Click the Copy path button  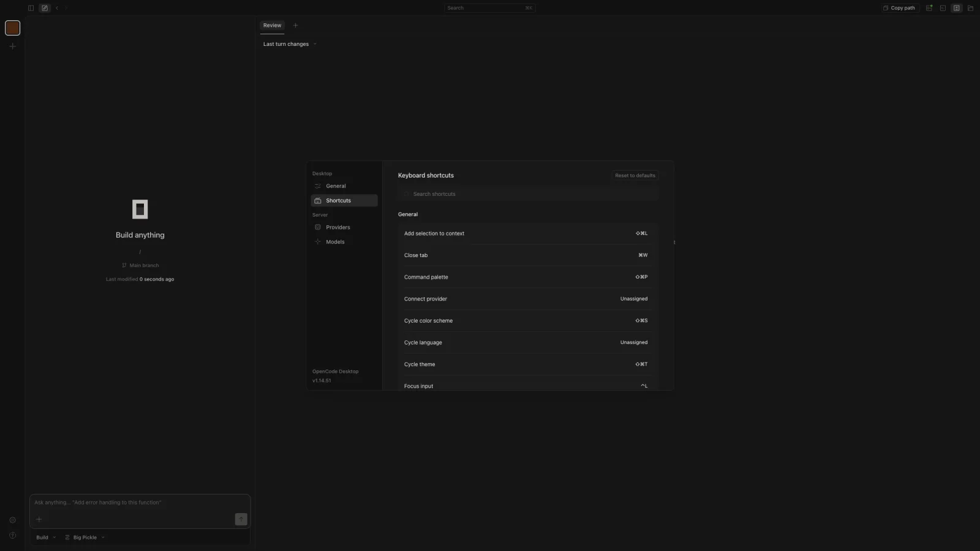click(x=899, y=8)
